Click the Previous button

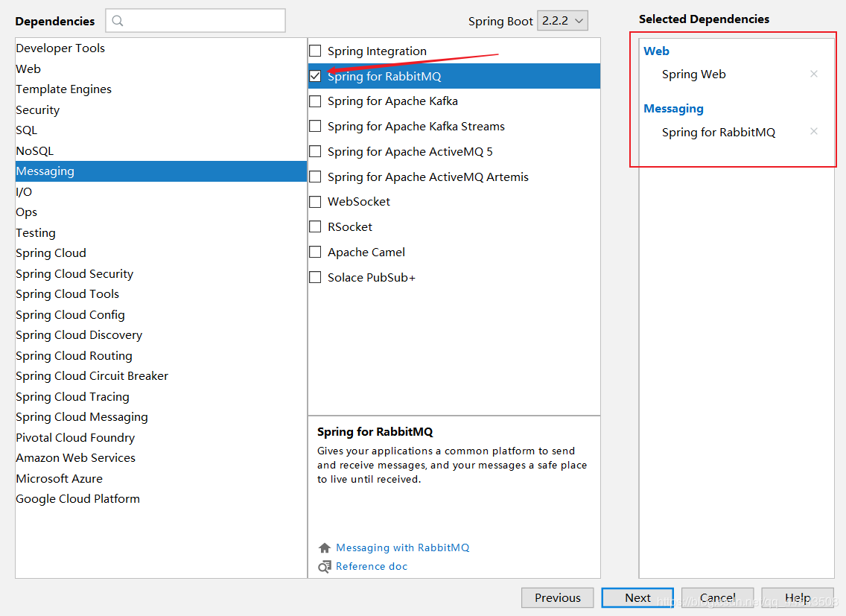pos(557,597)
